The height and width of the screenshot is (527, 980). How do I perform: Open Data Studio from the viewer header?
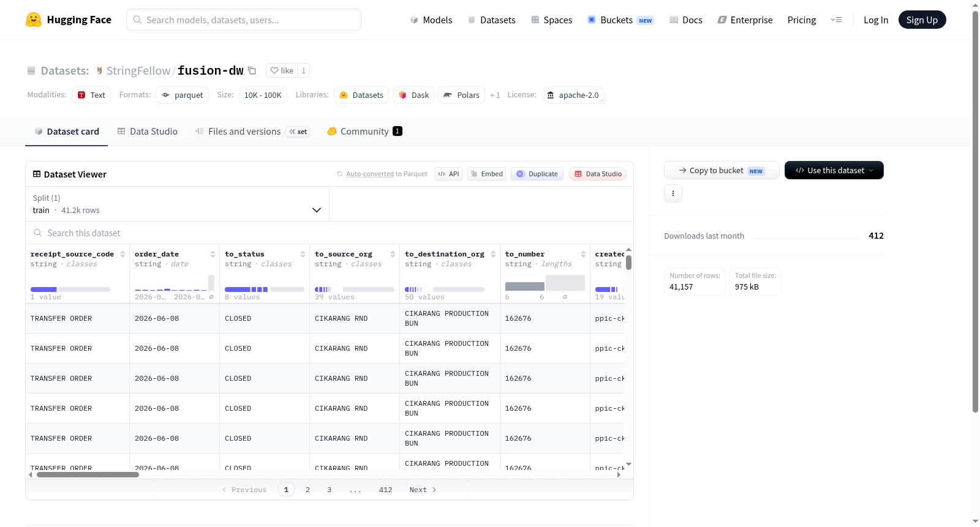click(x=598, y=174)
